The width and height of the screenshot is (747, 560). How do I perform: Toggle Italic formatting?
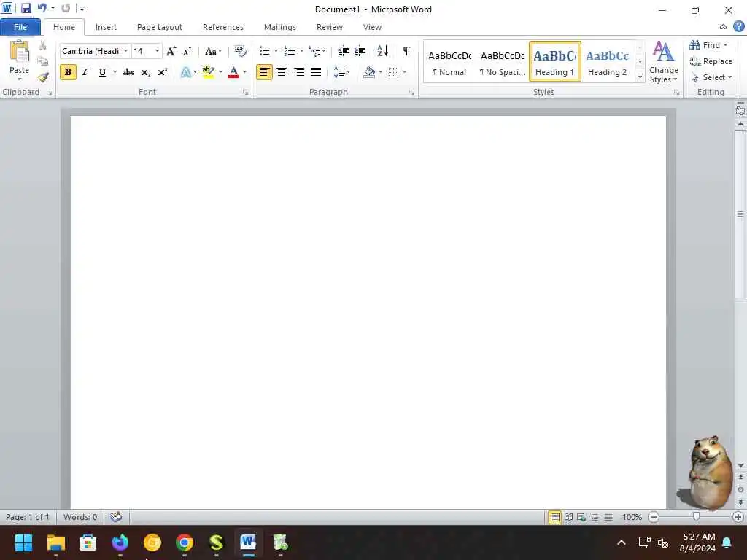click(x=85, y=72)
